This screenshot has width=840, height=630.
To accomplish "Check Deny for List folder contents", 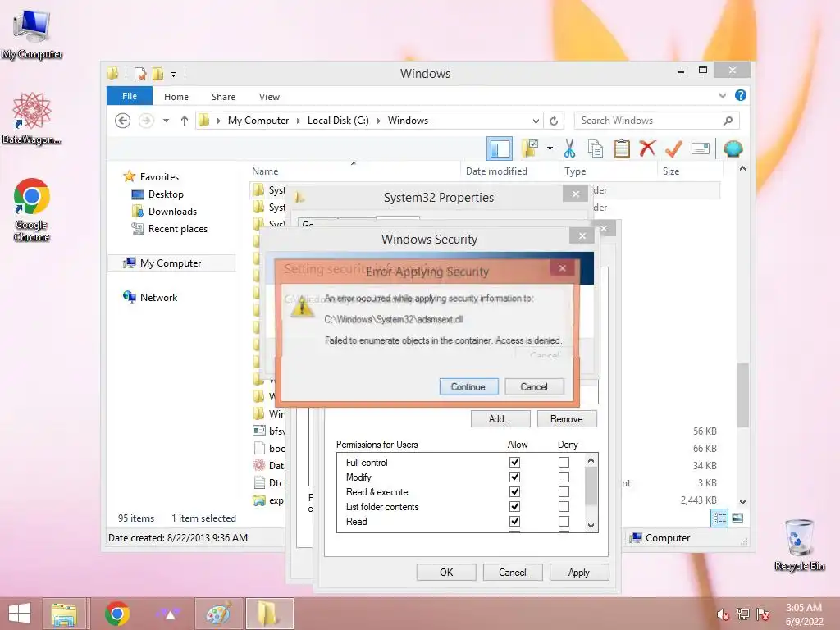I will (x=564, y=506).
